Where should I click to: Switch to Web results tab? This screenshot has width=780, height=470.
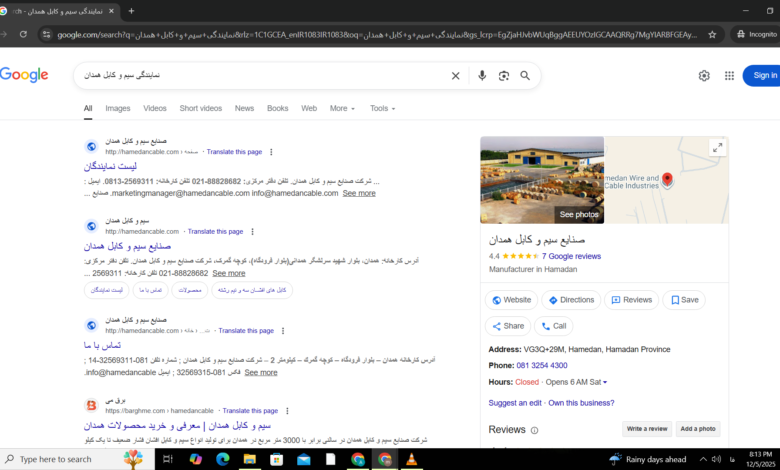(x=309, y=108)
